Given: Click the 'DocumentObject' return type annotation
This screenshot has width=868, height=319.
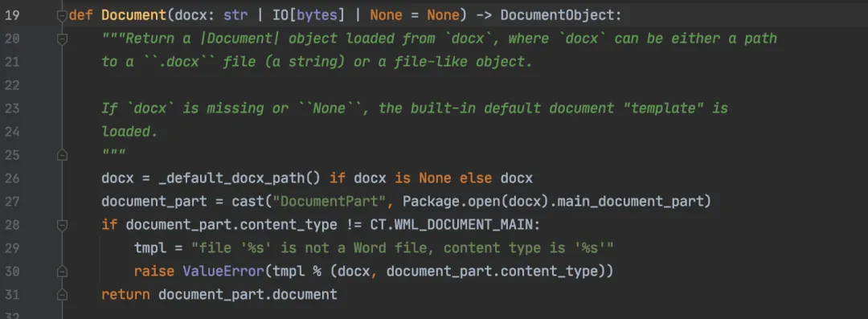Looking at the screenshot, I should click(x=558, y=15).
